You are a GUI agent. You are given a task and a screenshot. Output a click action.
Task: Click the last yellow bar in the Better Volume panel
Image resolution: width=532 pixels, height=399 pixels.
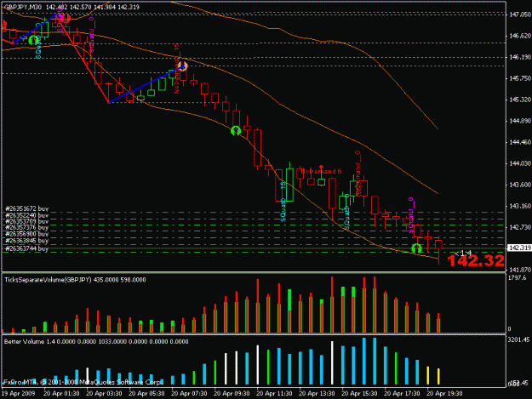[438, 377]
